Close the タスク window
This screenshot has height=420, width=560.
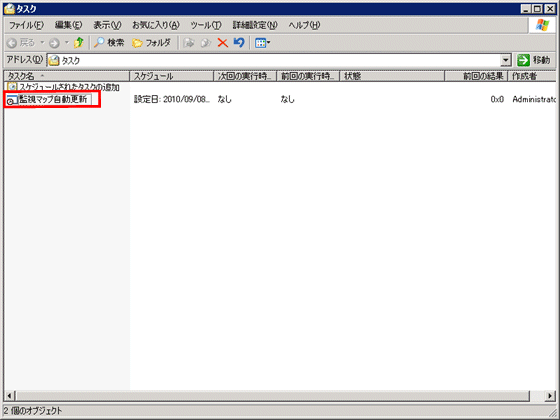tap(549, 9)
